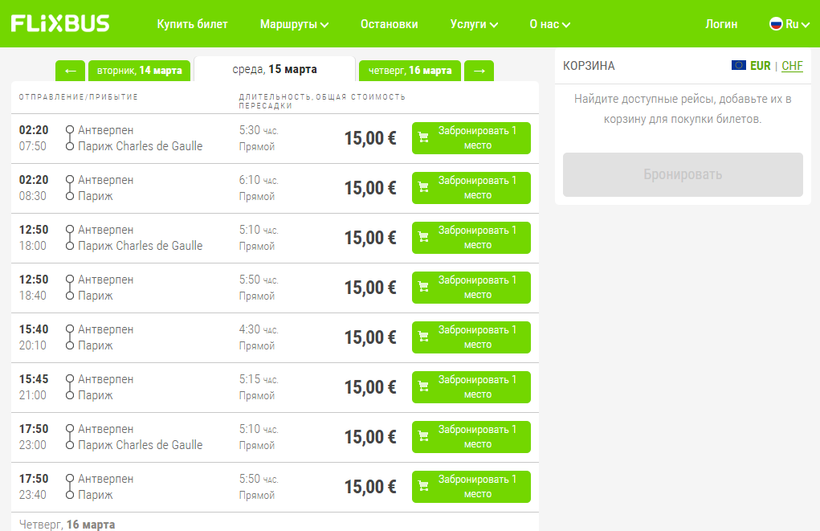This screenshot has height=531, width=820.
Task: Select the четверг, 16 марта tab
Action: point(410,71)
